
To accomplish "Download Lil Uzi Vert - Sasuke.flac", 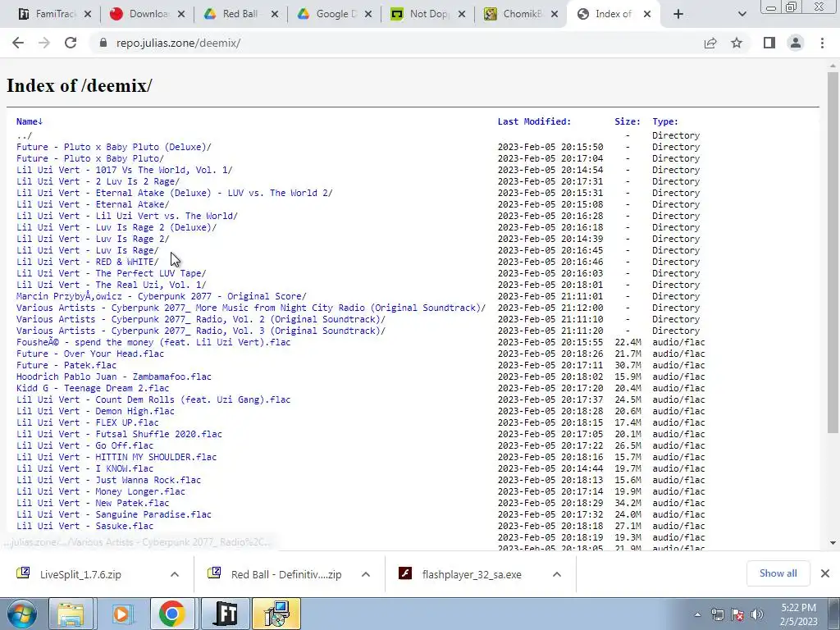I will pos(84,526).
